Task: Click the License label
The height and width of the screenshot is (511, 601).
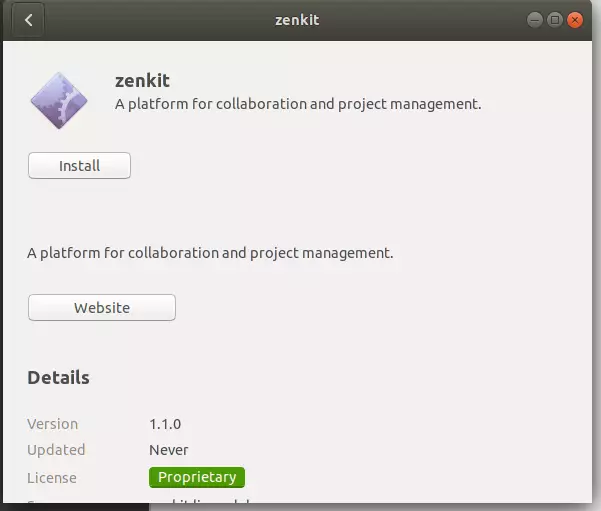Action: coord(52,478)
